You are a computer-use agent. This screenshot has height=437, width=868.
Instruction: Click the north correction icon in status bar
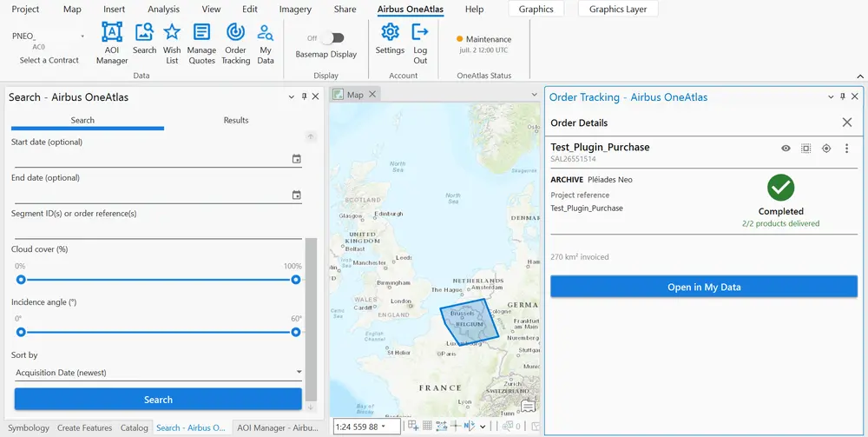click(470, 426)
